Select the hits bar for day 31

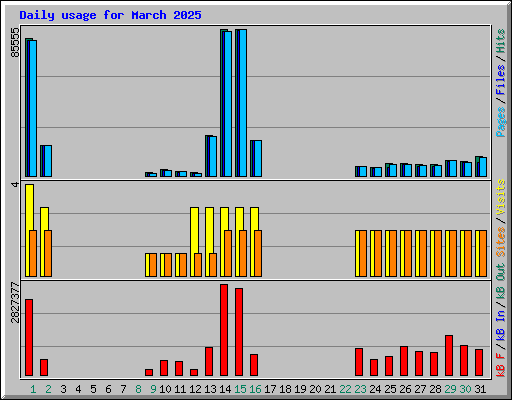477,166
